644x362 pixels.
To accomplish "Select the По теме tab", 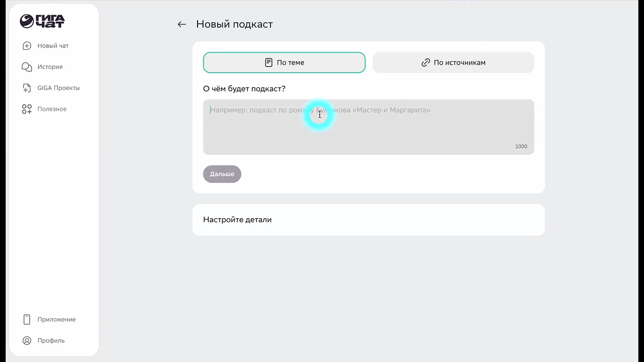I will [x=284, y=63].
